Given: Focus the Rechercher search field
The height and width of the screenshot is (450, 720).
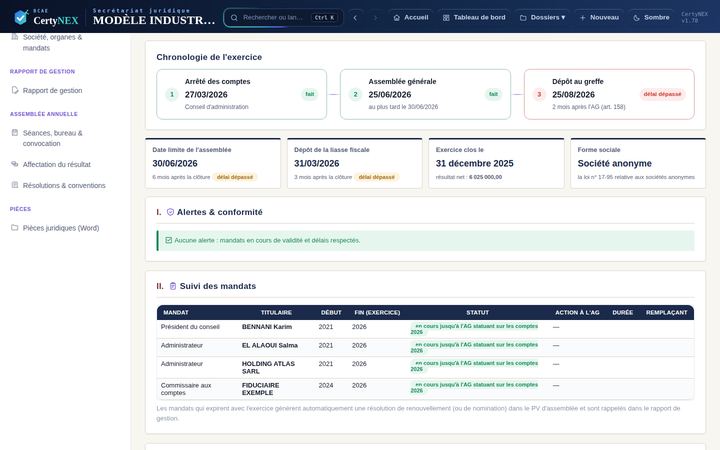Looking at the screenshot, I should coord(283,17).
